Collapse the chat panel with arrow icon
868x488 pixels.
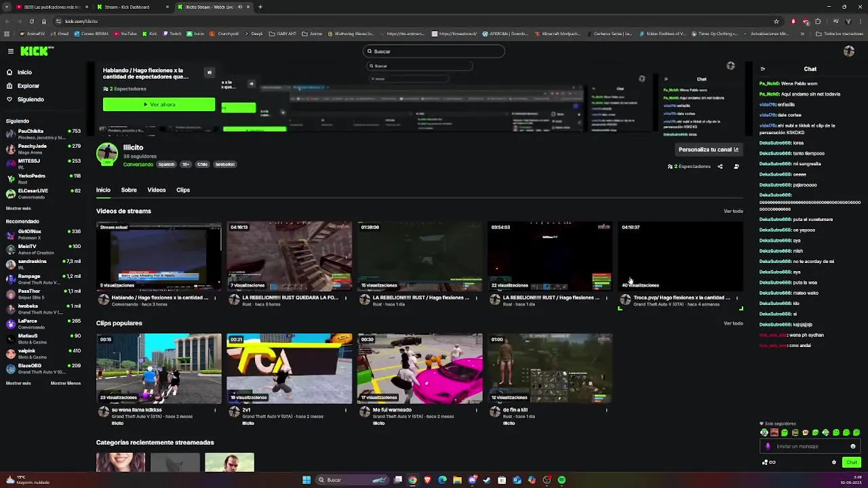click(763, 69)
